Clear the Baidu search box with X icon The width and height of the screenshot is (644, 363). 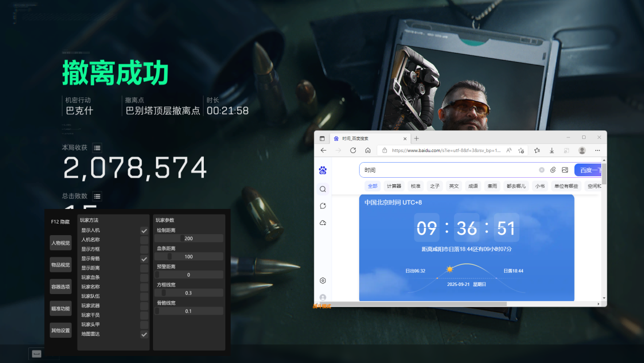[x=542, y=170]
